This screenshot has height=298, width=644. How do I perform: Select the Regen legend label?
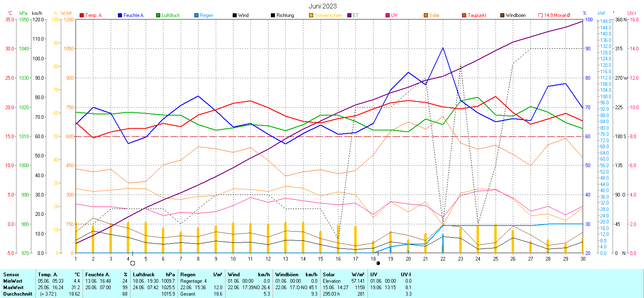pos(206,15)
